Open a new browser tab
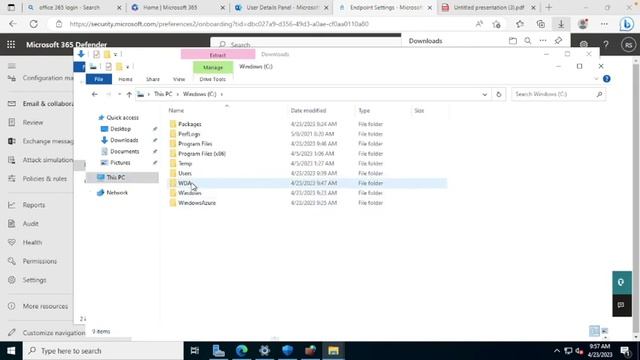The height and width of the screenshot is (360, 640). pos(549,7)
